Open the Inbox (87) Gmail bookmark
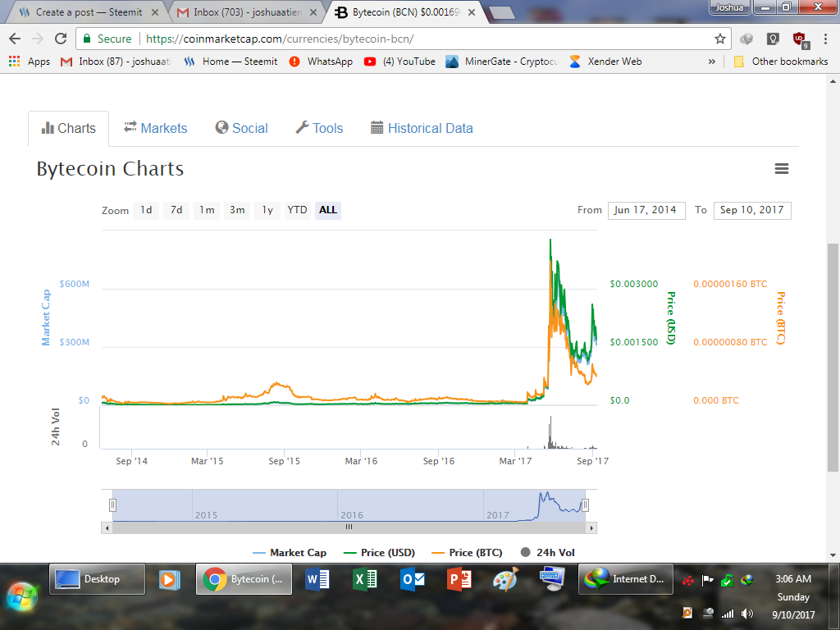Image resolution: width=840 pixels, height=630 pixels. click(116, 62)
